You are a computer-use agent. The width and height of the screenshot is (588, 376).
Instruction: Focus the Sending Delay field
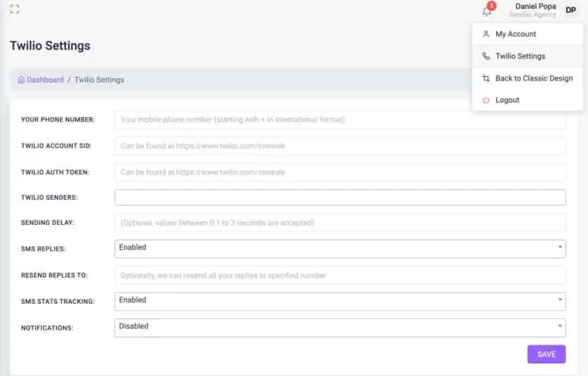[x=340, y=223]
